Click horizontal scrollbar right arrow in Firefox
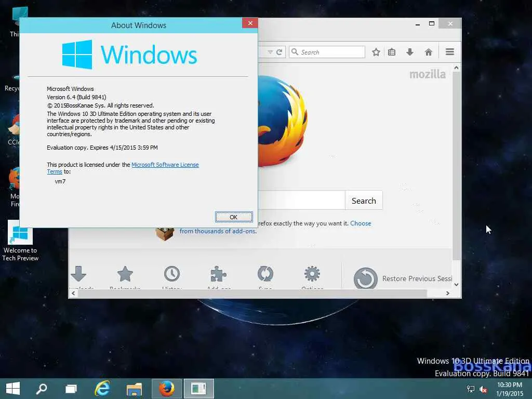The height and width of the screenshot is (399, 532). [x=447, y=293]
